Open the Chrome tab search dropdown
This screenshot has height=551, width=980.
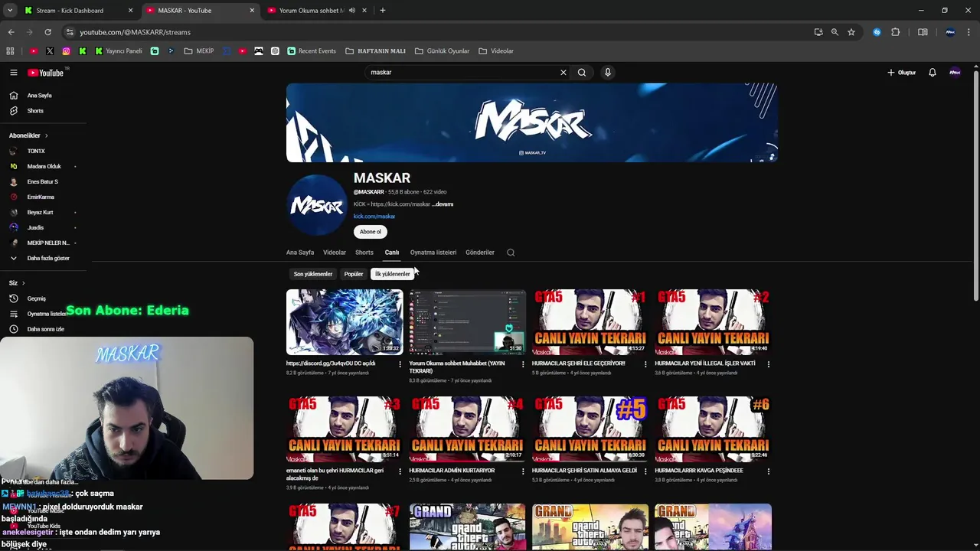(x=10, y=11)
